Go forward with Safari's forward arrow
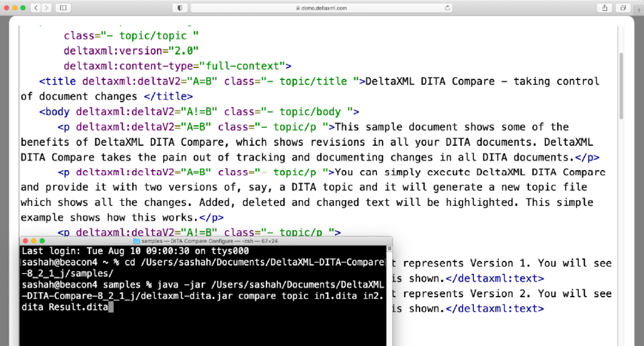The height and width of the screenshot is (346, 644). 46,8
